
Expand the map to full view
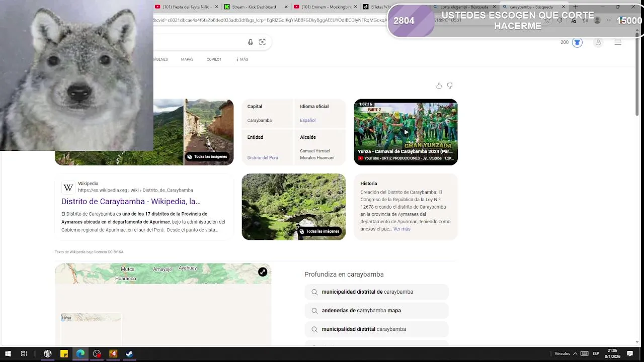coord(263,272)
